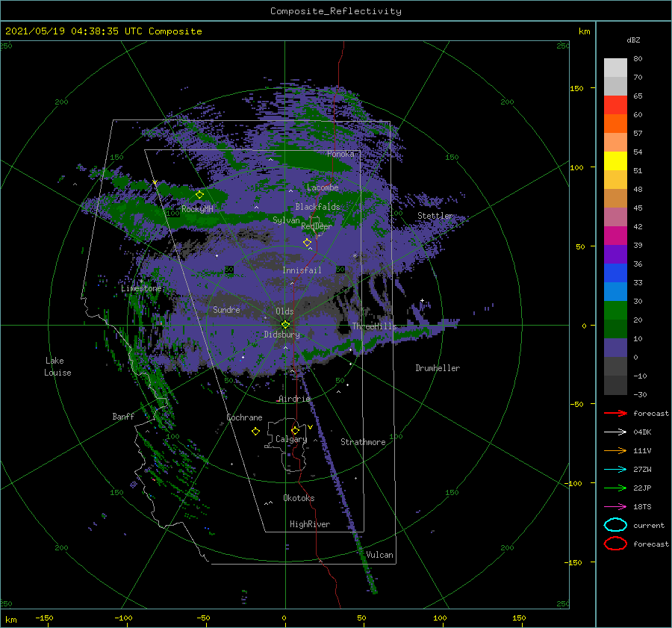Click the 'Lake Louise' map label
Viewport: 672px width, 628px height.
click(x=57, y=367)
